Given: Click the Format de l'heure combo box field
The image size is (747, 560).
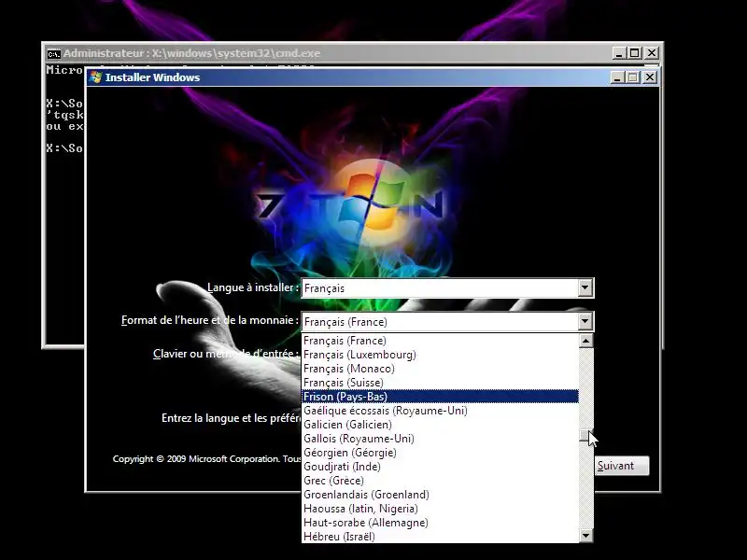Looking at the screenshot, I should pyautogui.click(x=447, y=321).
